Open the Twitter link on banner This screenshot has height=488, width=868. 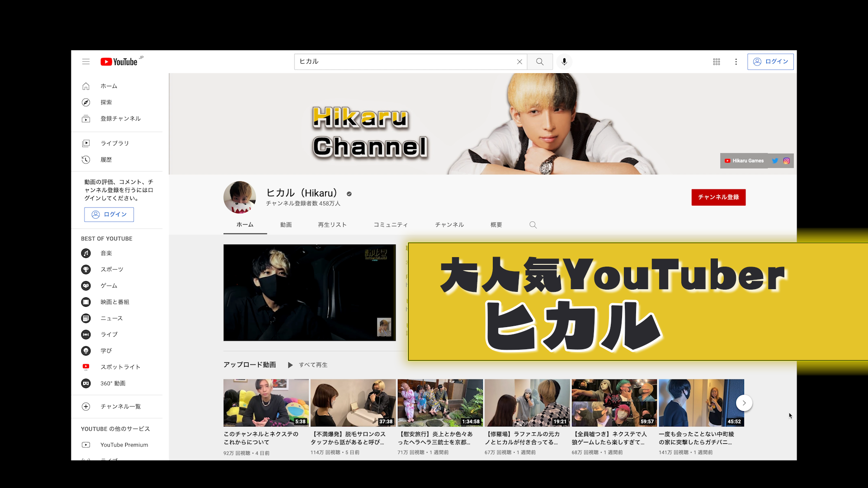coord(775,161)
